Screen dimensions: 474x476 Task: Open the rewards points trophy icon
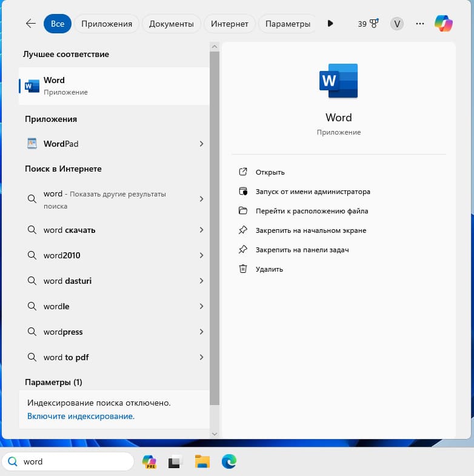375,24
